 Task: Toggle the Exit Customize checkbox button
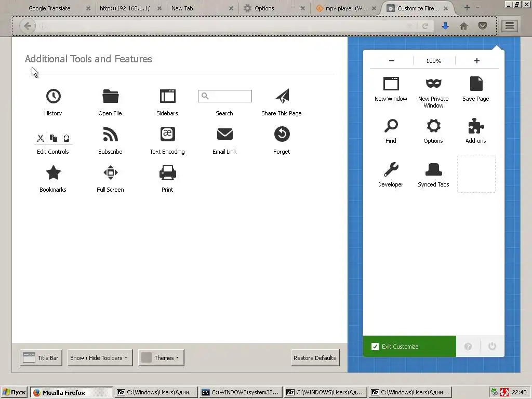click(409, 347)
